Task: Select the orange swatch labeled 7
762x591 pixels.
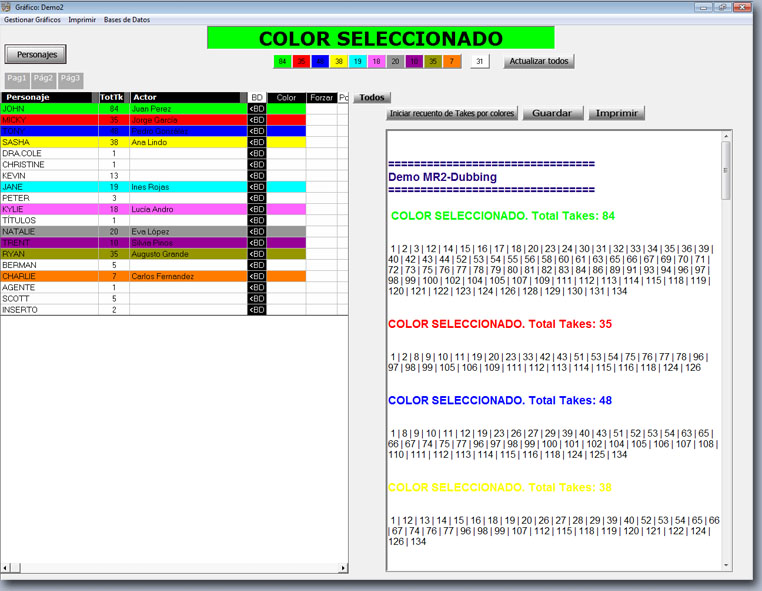Action: (451, 61)
